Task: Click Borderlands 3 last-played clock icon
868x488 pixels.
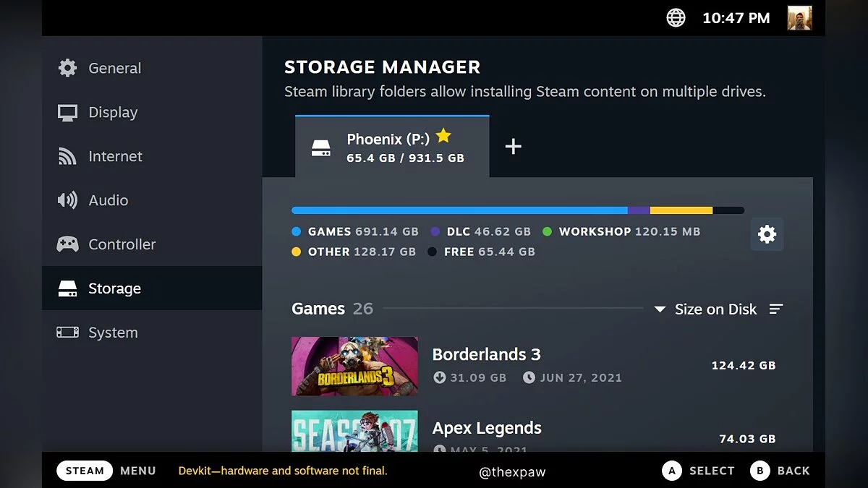Action: coord(529,377)
